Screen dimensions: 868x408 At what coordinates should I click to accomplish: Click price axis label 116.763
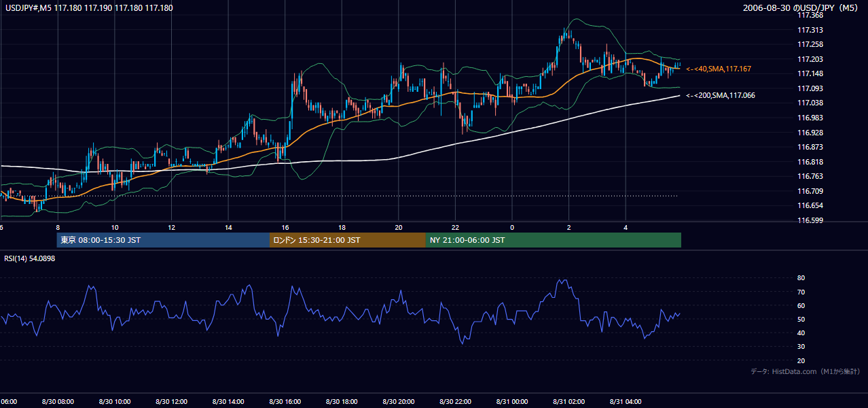point(810,176)
